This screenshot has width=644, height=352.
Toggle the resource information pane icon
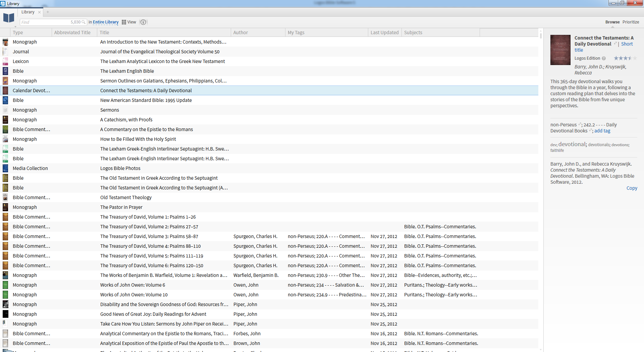pos(143,22)
